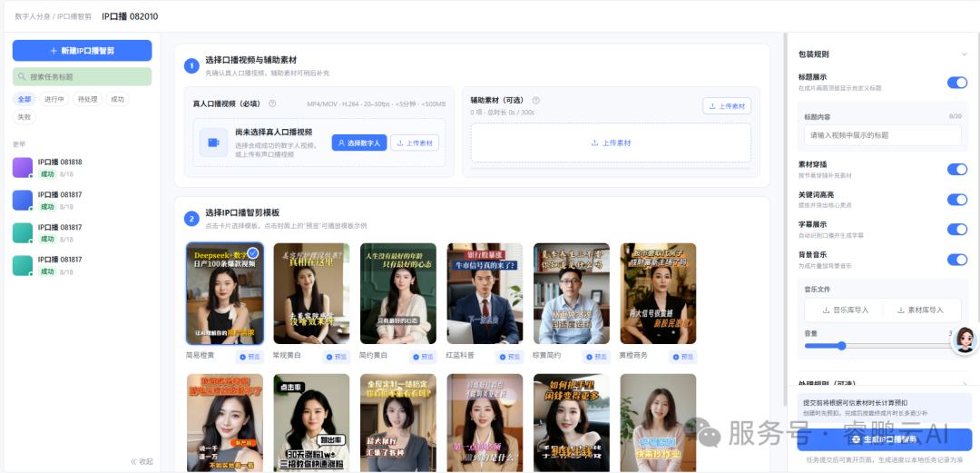Select the 常规黄白 template thumbnail

point(311,293)
